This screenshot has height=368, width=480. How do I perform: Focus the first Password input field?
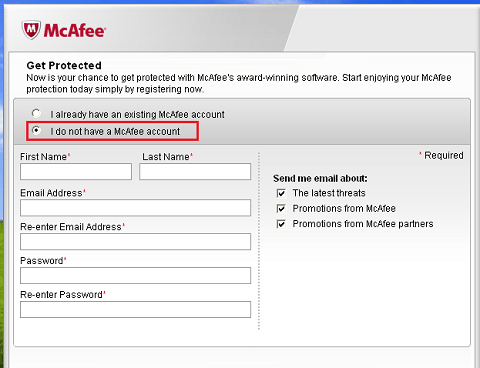pos(135,275)
